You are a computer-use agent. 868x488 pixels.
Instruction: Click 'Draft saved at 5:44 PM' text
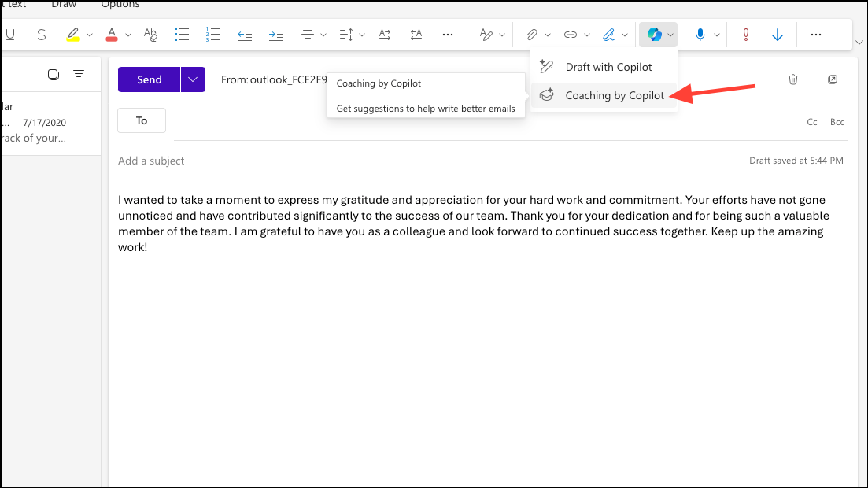click(796, 161)
